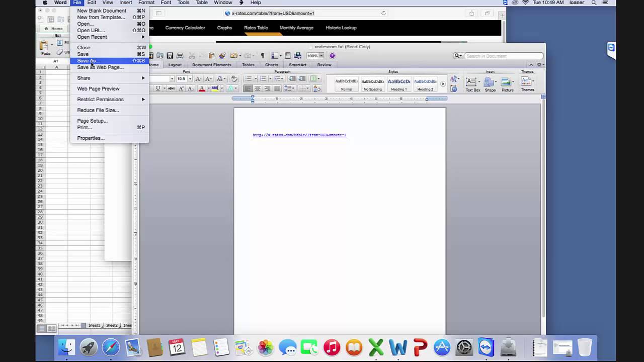
Task: Click Monthly Average link in Safari page
Action: tap(296, 28)
